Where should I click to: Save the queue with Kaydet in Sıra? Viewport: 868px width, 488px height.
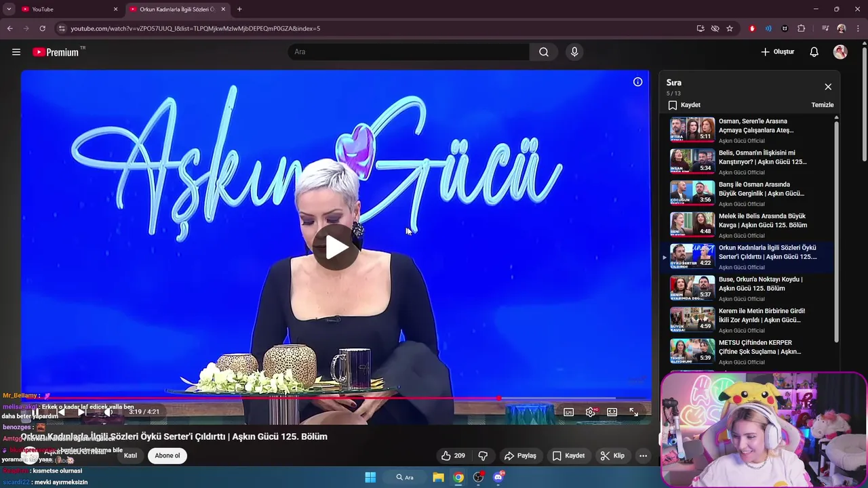coord(684,105)
